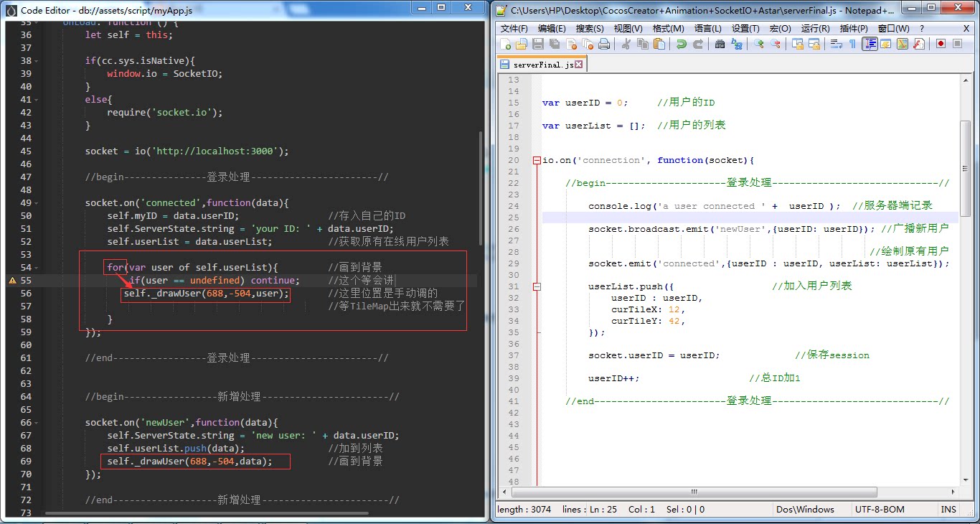980x524 pixels.
Task: Open the Function List icon
Action: coord(919,44)
